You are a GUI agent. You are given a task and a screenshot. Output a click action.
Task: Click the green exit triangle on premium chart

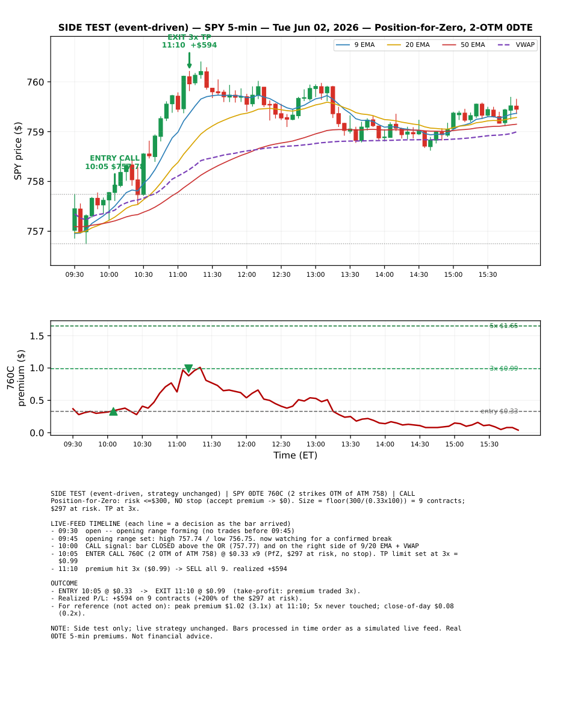(188, 369)
